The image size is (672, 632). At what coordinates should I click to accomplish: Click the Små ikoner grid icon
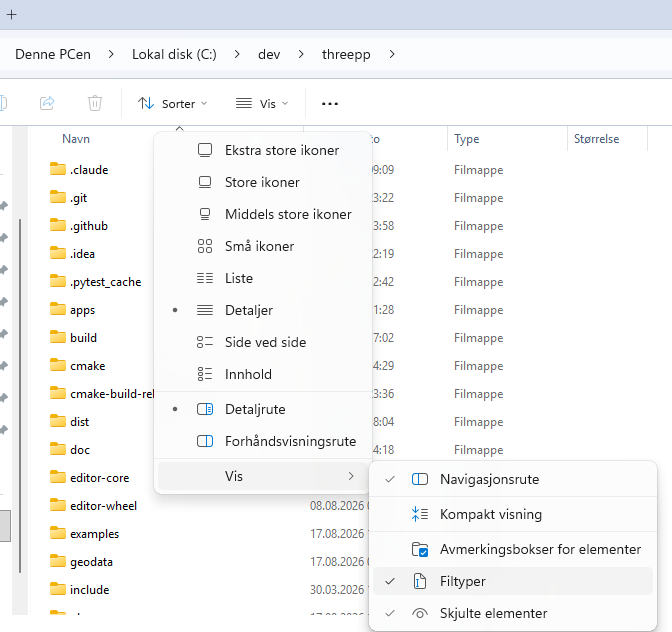pos(205,246)
